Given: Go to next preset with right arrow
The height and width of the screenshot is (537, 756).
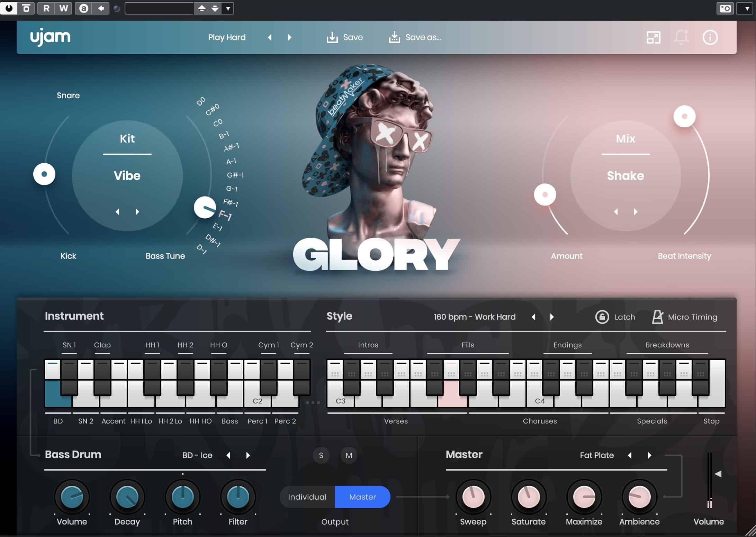Looking at the screenshot, I should tap(290, 37).
